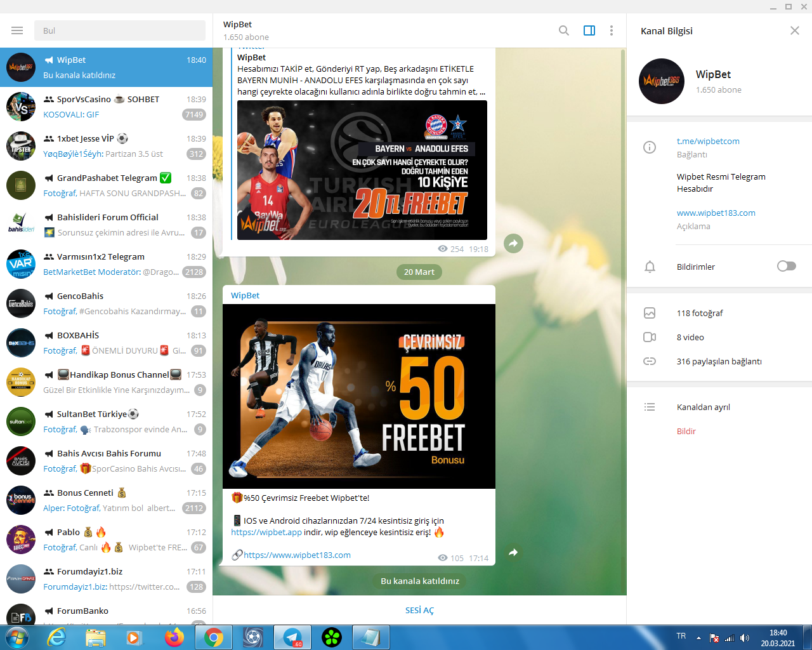This screenshot has height=650, width=812.
Task: Open the hamburger main menu
Action: coord(17,30)
